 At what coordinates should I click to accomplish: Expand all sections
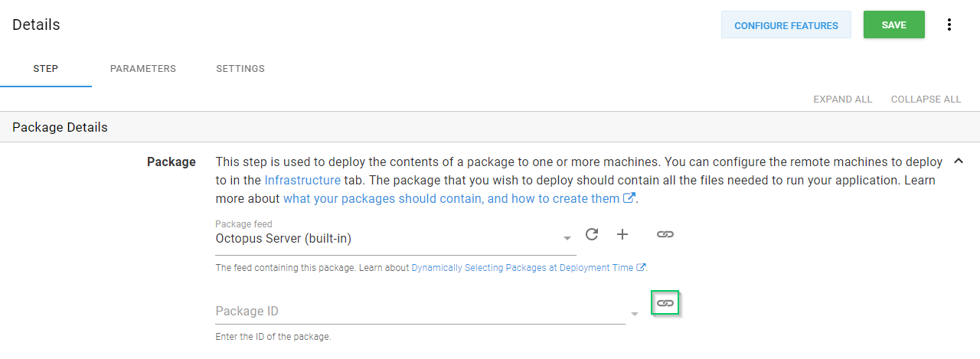[x=842, y=100]
